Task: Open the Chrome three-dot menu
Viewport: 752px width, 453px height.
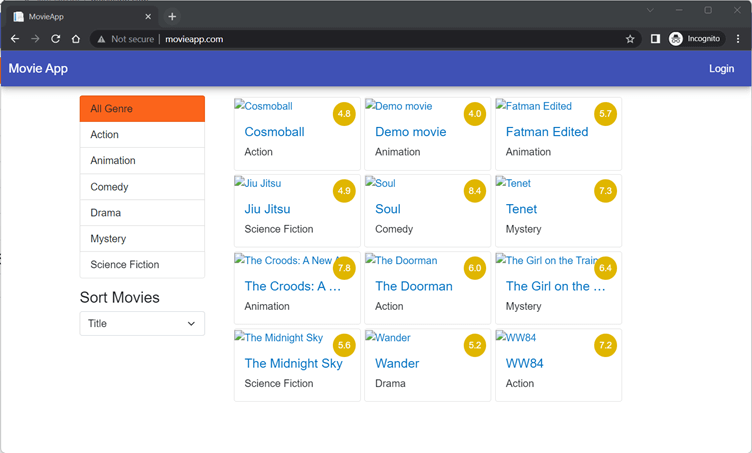Action: 738,39
